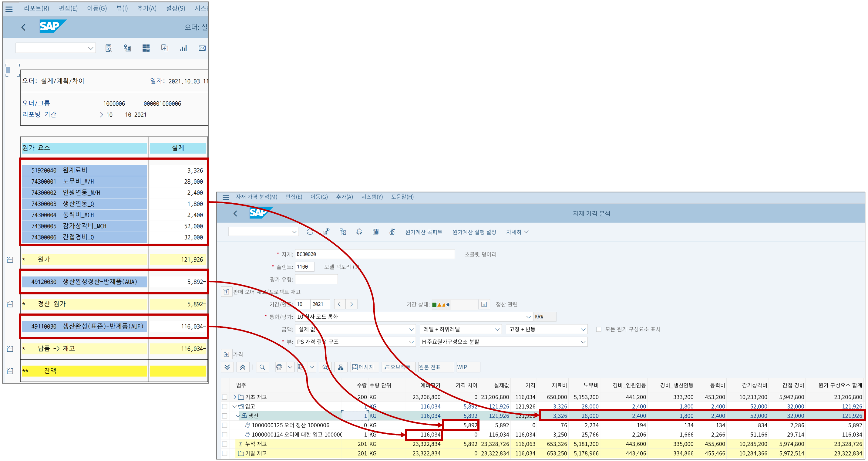The height and width of the screenshot is (461, 868).
Task: Click the table layout icon in report toolbar
Action: tap(146, 48)
